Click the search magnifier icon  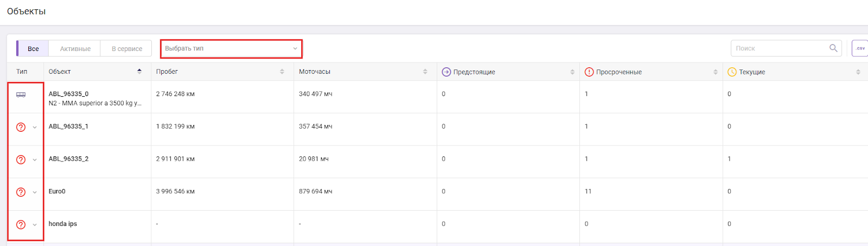833,48
